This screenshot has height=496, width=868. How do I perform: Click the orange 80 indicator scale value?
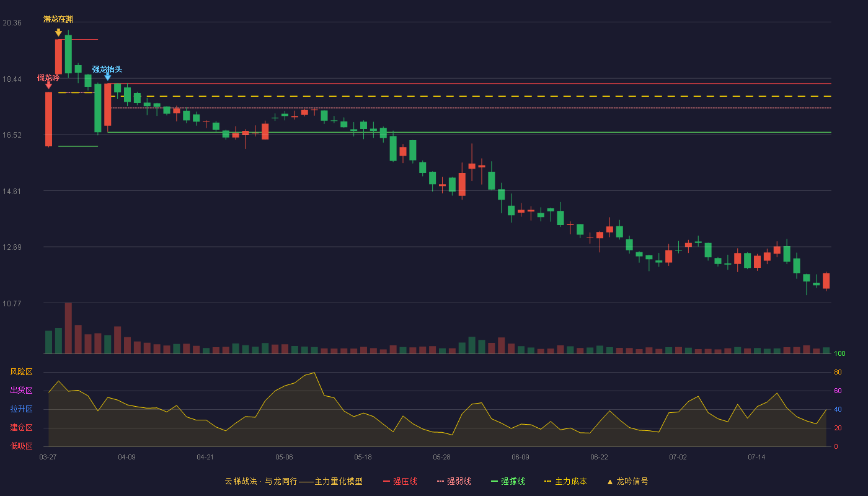838,372
